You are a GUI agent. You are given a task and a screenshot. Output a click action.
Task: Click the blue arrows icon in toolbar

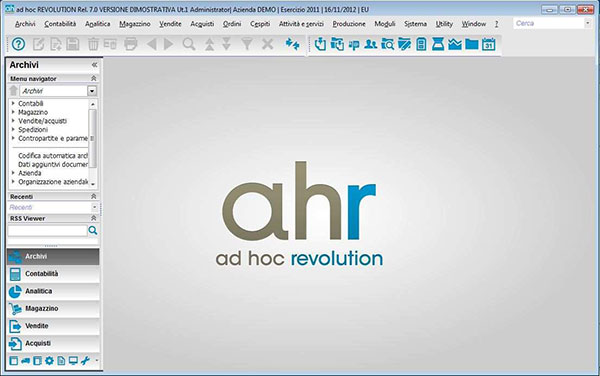click(x=293, y=44)
